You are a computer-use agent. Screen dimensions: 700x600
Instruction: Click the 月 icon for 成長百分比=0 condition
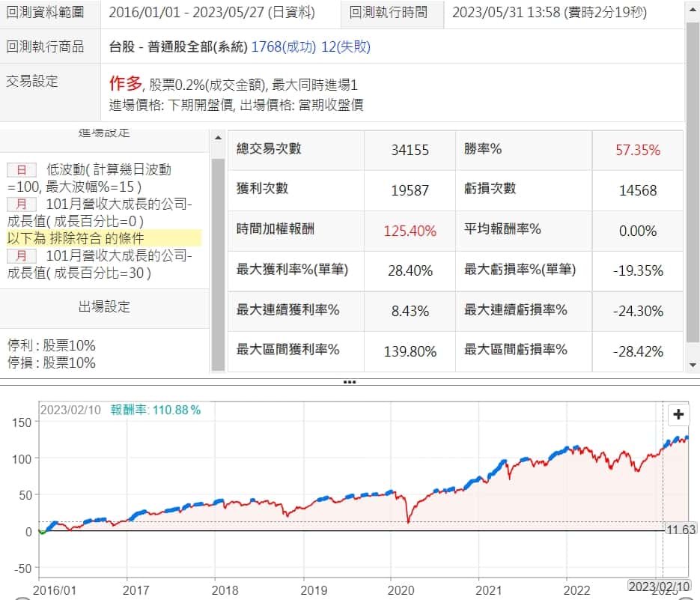click(x=21, y=204)
